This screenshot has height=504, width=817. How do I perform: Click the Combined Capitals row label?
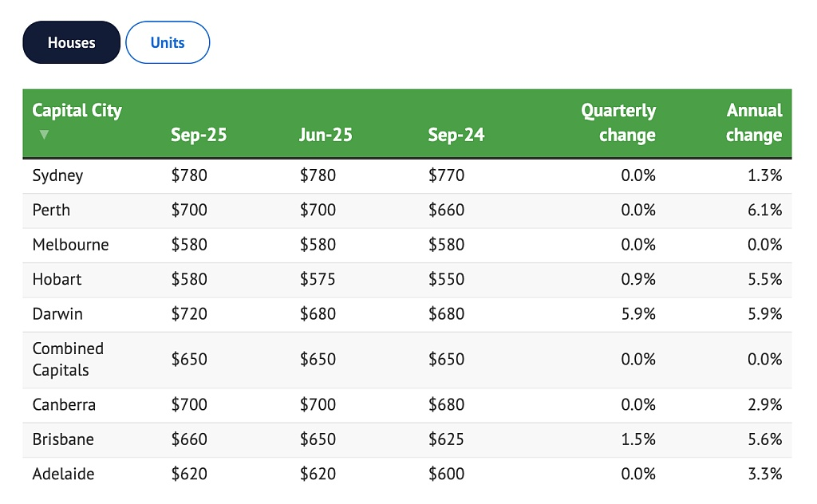coord(68,360)
